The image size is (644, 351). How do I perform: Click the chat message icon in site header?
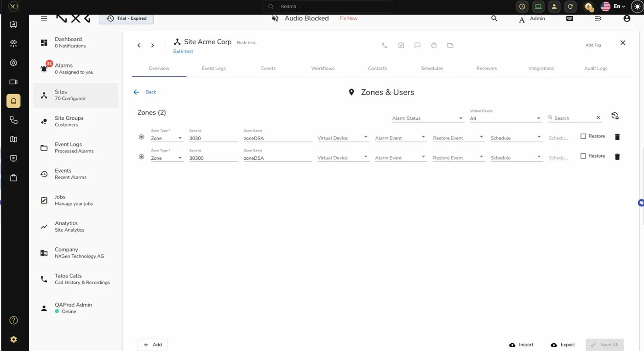(x=417, y=45)
